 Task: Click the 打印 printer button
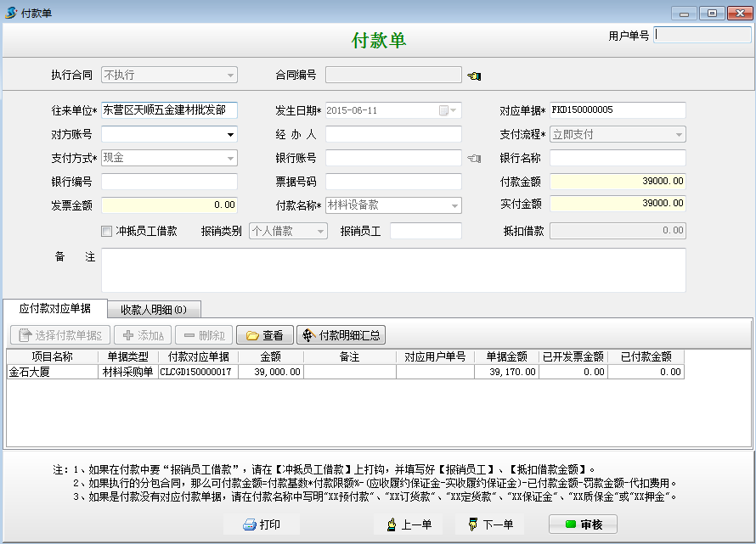[x=262, y=524]
